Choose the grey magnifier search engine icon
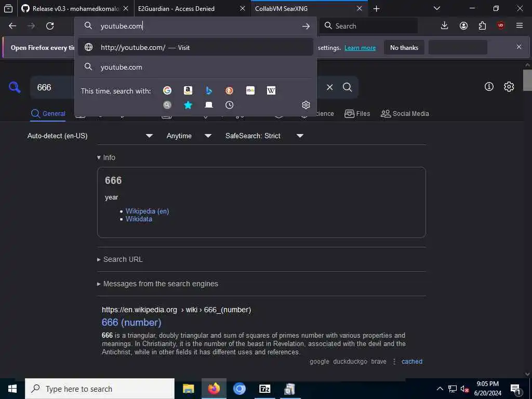532x399 pixels. click(167, 105)
